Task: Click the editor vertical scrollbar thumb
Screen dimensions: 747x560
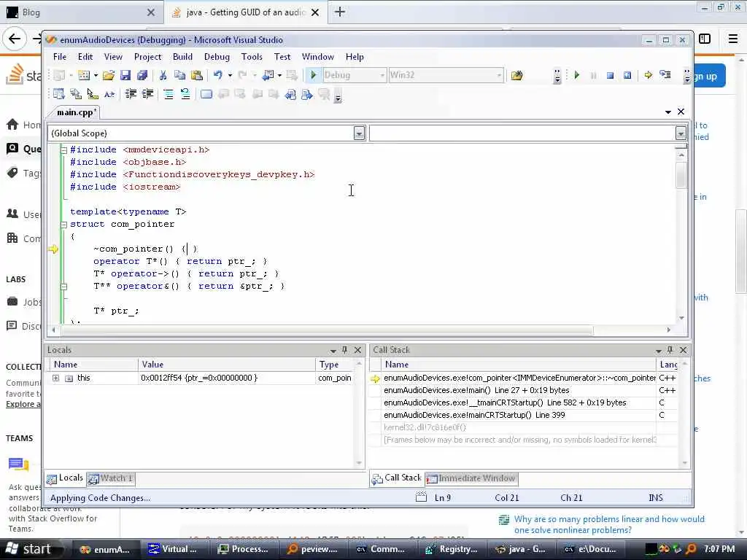Action: (x=681, y=175)
